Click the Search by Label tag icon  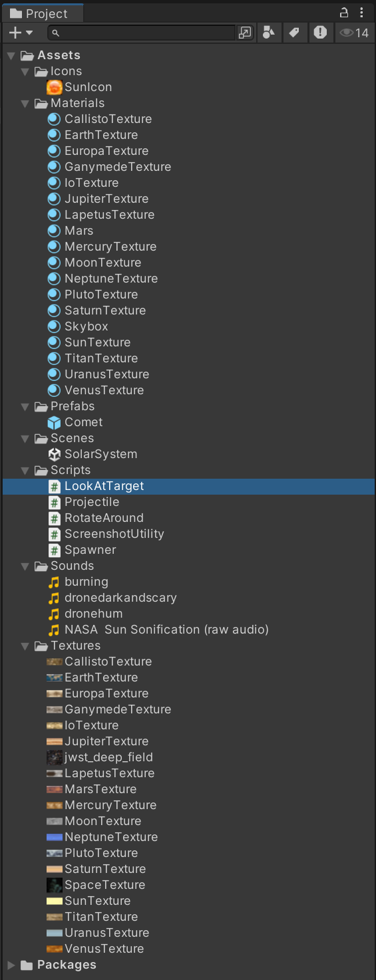click(x=293, y=32)
